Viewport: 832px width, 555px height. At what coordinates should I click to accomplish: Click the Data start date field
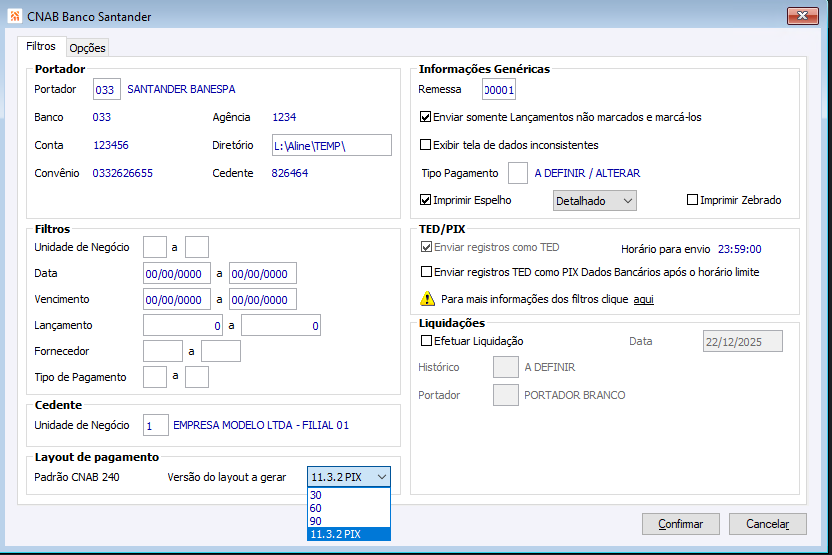177,273
